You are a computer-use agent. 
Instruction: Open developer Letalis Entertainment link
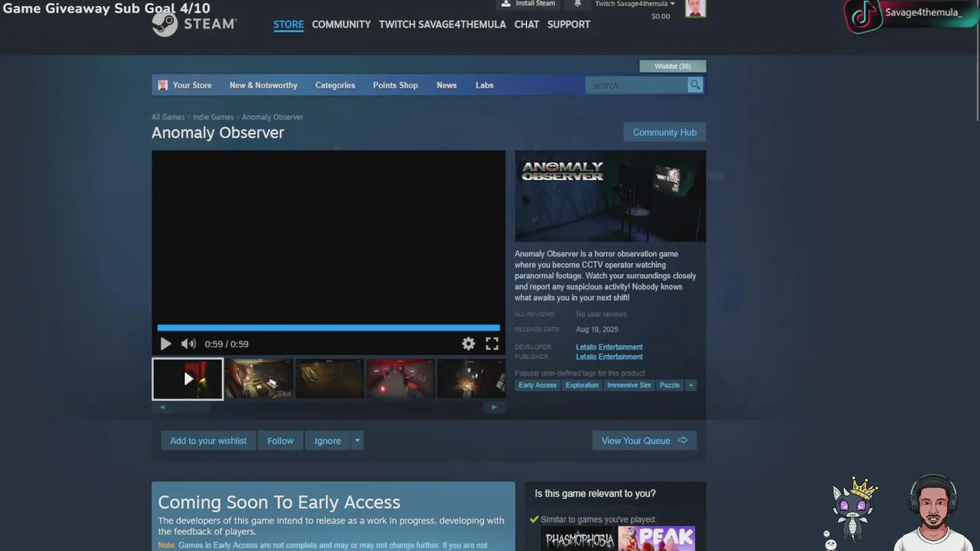coord(609,347)
